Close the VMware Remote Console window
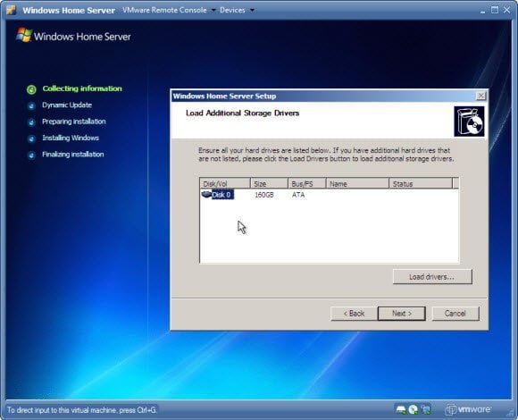The width and height of the screenshot is (518, 420). [506, 10]
